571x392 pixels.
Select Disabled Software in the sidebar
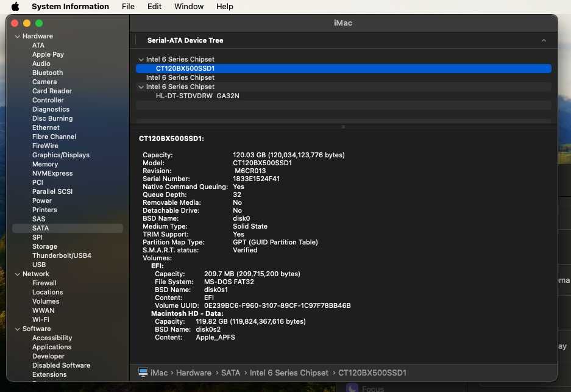pos(61,365)
